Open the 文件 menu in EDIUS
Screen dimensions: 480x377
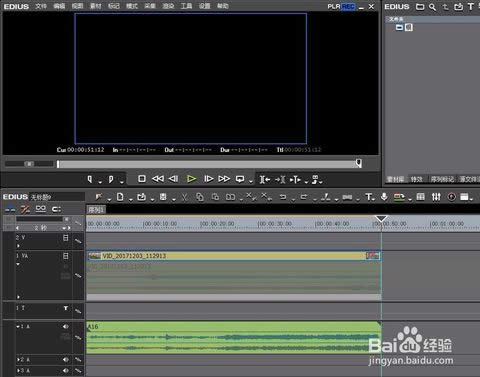[41, 6]
